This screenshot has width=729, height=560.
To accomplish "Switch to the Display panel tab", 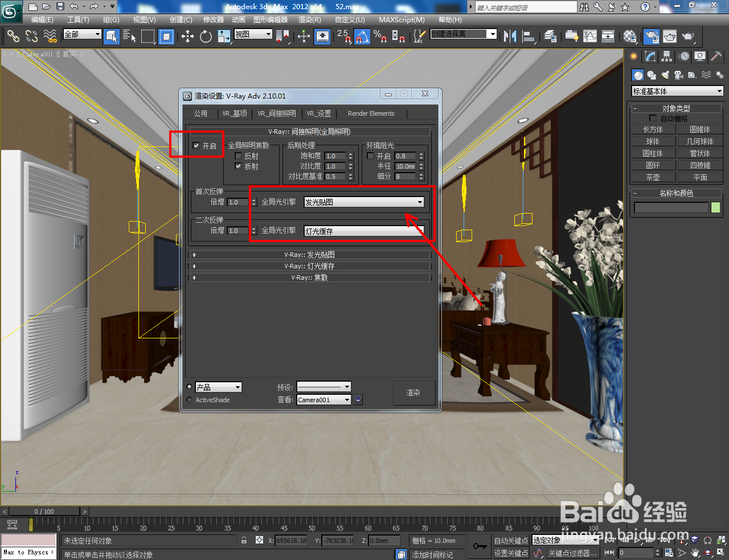I will click(700, 56).
